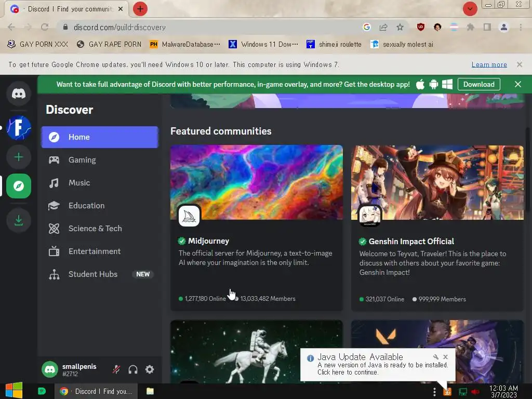Image resolution: width=532 pixels, height=399 pixels.
Task: Open User Settings gear icon
Action: point(150,369)
